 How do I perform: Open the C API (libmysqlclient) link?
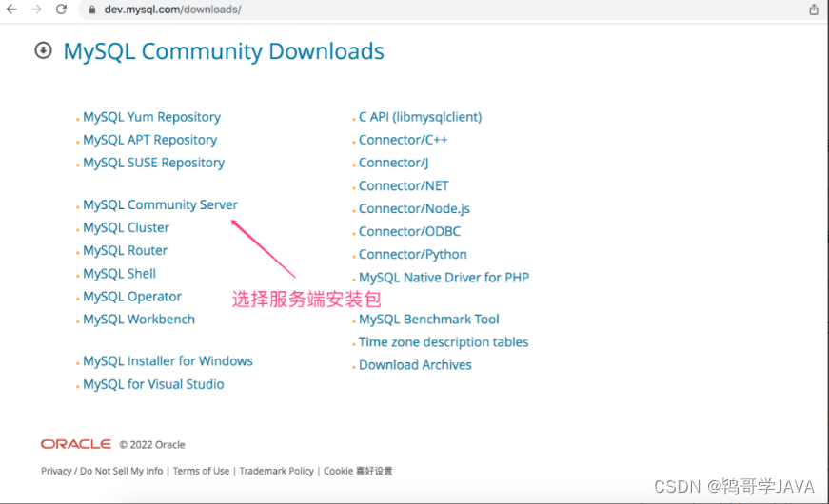coord(421,117)
